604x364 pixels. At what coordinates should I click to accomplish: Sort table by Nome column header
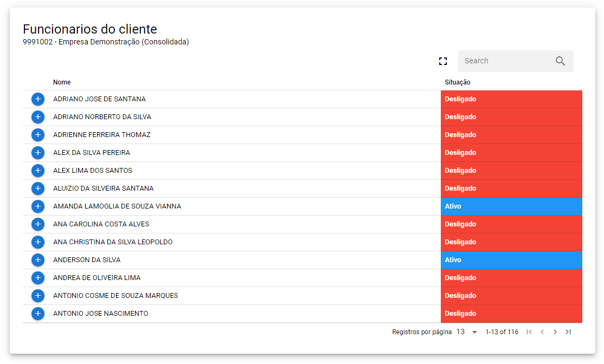click(62, 82)
